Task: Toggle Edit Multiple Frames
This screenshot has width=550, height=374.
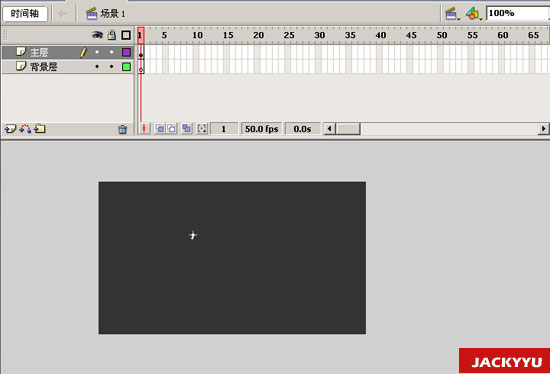Action: 186,129
